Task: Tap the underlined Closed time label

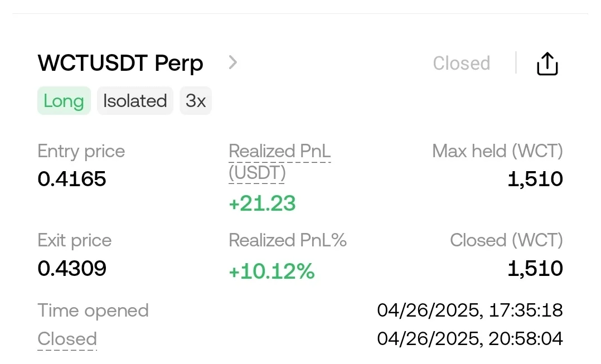Action: (67, 339)
